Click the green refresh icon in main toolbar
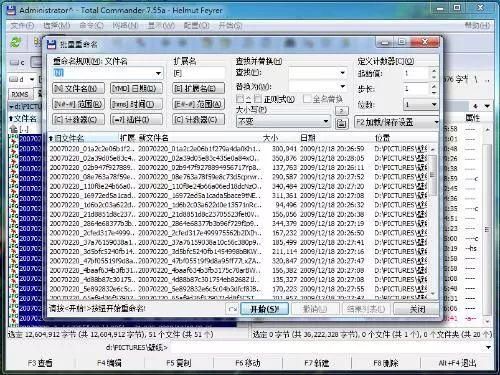 tap(16, 42)
